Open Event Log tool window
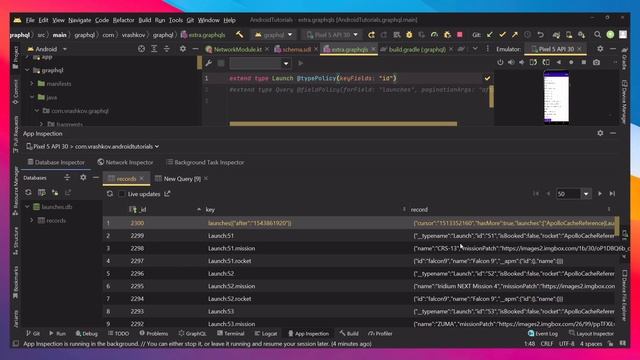The image size is (640, 360). pyautogui.click(x=542, y=333)
